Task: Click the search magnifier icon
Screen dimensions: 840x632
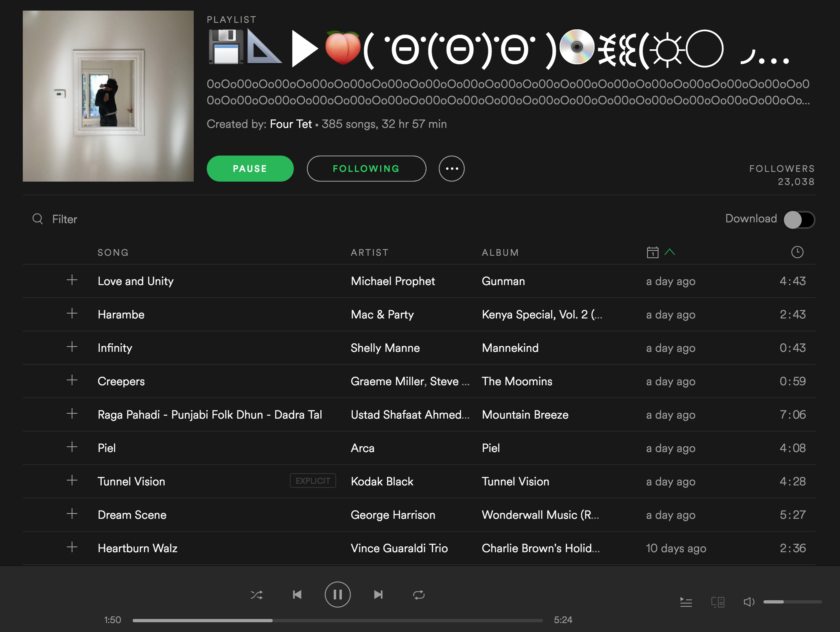Action: tap(38, 219)
